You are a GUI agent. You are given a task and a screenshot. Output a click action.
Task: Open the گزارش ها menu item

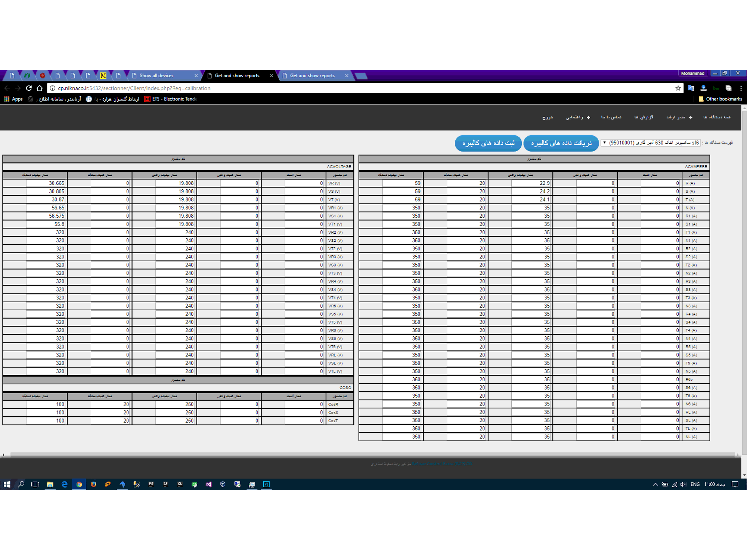644,117
